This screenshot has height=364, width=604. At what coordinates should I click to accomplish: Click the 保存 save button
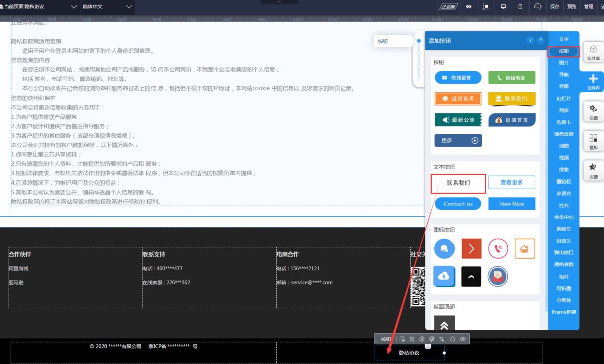[x=555, y=7]
